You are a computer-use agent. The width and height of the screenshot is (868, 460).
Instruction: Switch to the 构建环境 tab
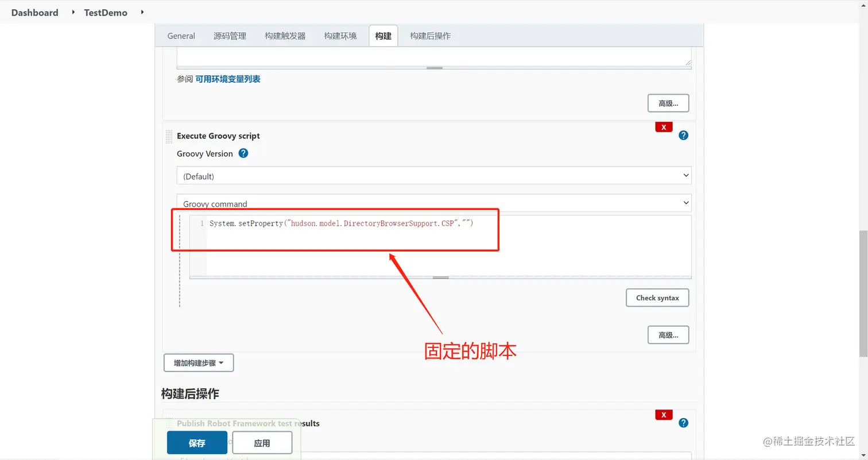340,36
